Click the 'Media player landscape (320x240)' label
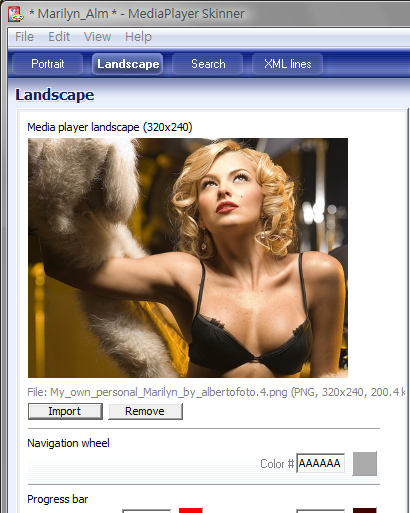The image size is (410, 513). coord(110,127)
